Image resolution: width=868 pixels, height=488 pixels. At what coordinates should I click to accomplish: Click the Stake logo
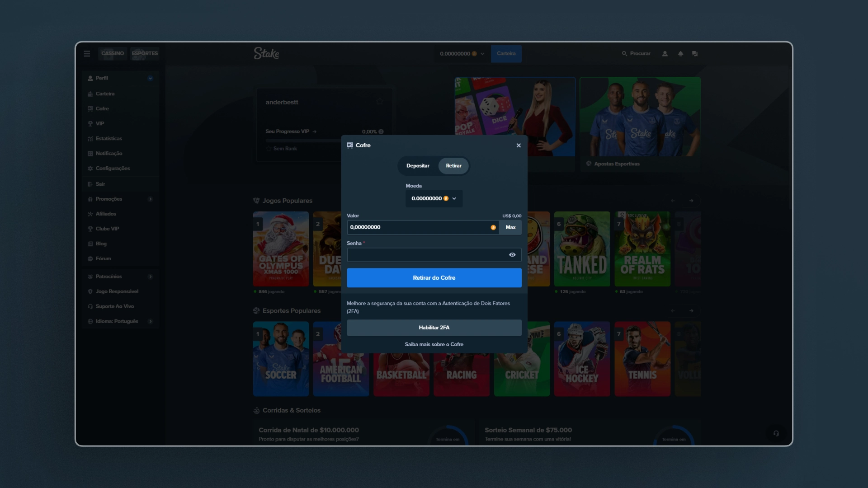[266, 53]
